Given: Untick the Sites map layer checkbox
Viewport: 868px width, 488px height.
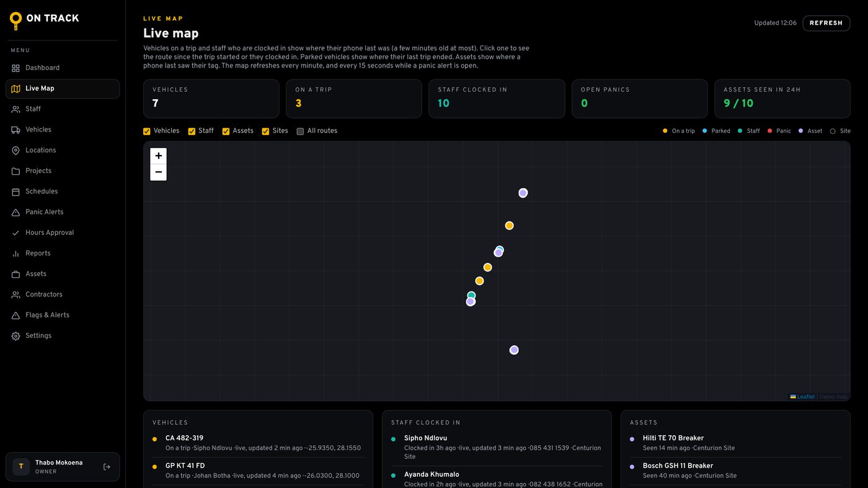Looking at the screenshot, I should [x=265, y=131].
